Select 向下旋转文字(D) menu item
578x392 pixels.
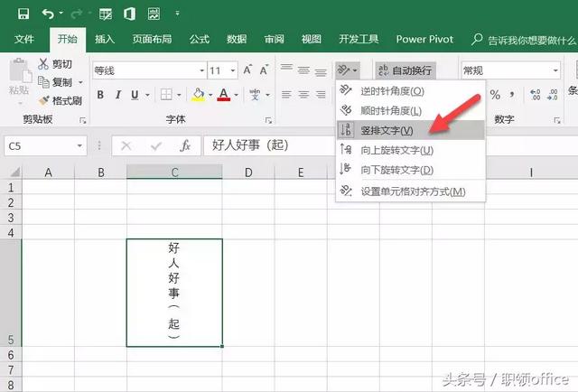pyautogui.click(x=411, y=170)
